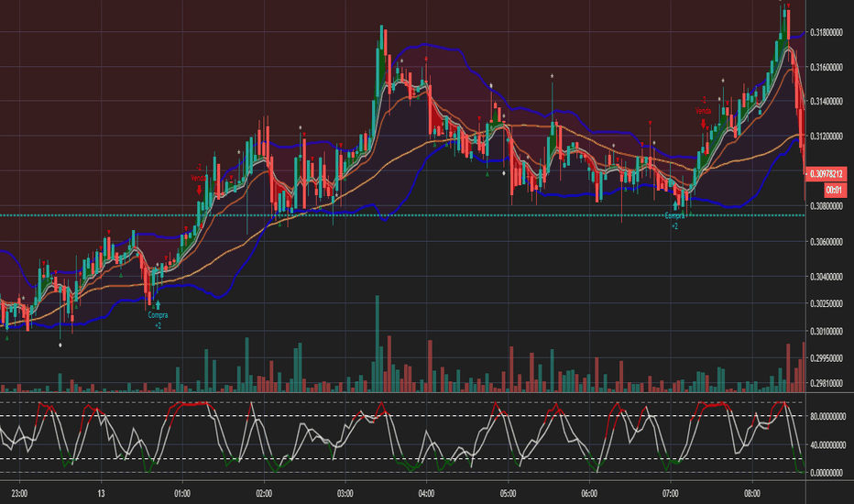
Task: Click the 0.00000000 oscillator axis label
Action: [827, 473]
